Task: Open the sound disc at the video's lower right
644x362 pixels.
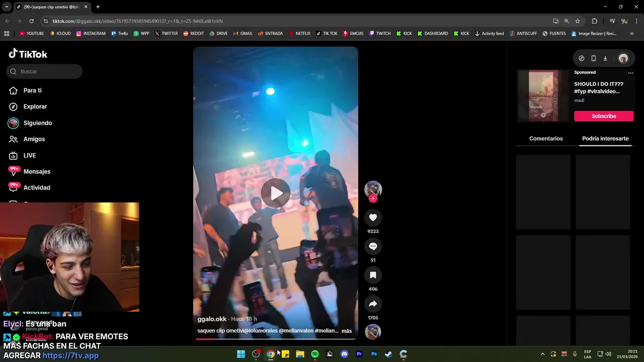Action: click(373, 332)
